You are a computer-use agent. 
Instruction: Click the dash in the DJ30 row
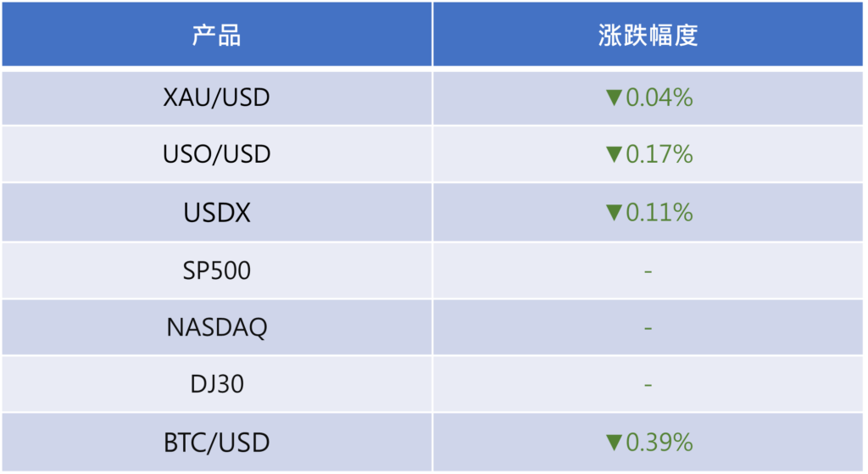point(648,386)
